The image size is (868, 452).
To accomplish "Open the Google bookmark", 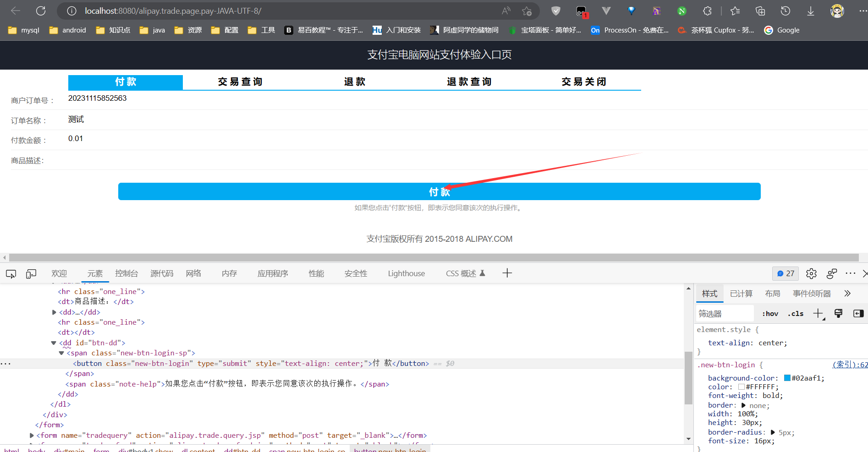I will (x=782, y=30).
